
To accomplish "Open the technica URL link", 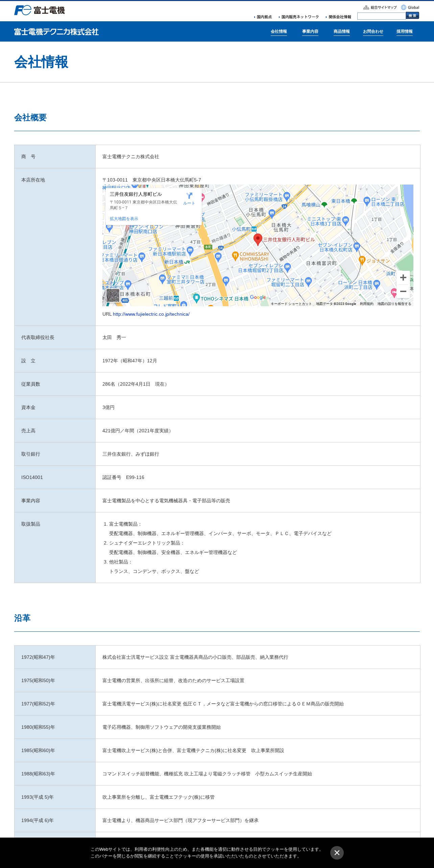I will pyautogui.click(x=151, y=314).
